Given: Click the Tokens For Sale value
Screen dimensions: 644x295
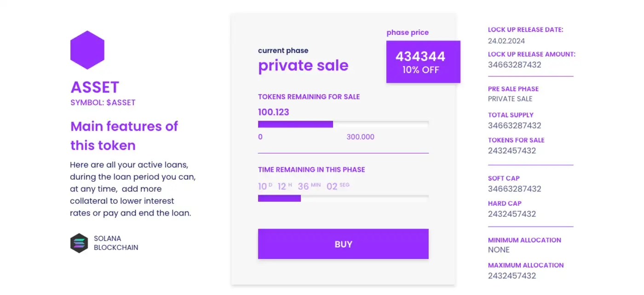Looking at the screenshot, I should click(512, 151).
